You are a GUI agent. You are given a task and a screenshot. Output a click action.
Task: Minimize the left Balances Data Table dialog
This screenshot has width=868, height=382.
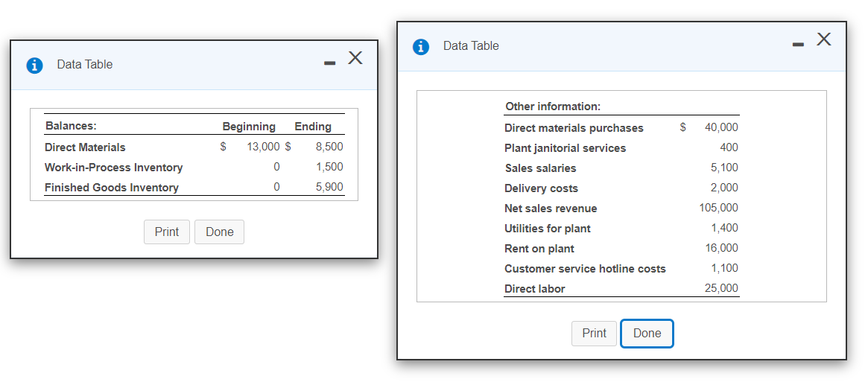tap(330, 63)
